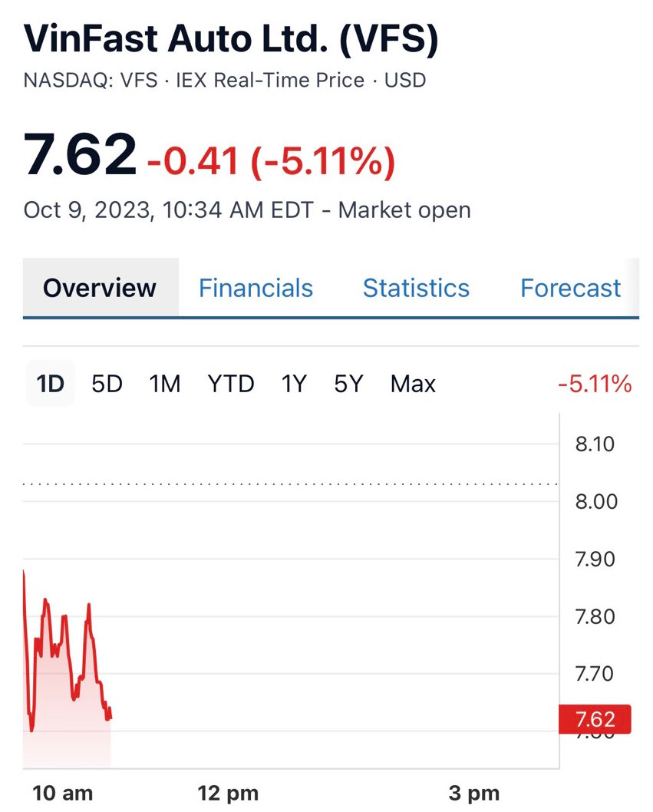
Task: Open the Overview tab
Action: tap(100, 289)
